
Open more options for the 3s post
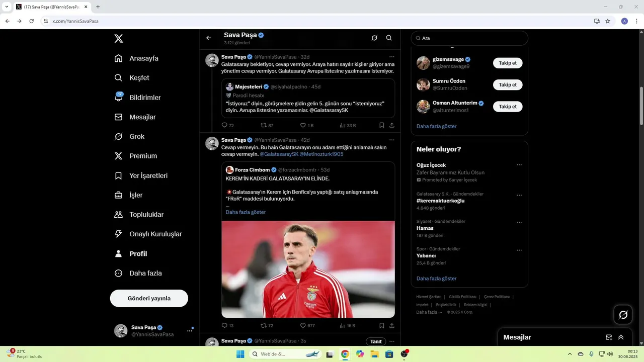(391, 341)
